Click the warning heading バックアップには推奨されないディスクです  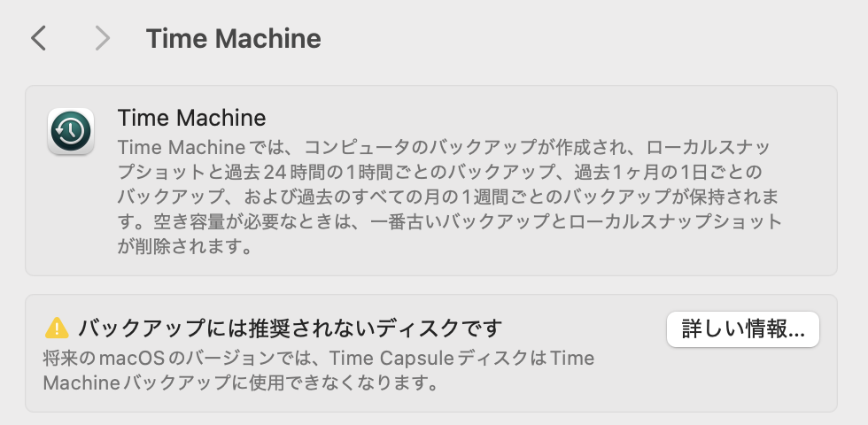click(290, 328)
